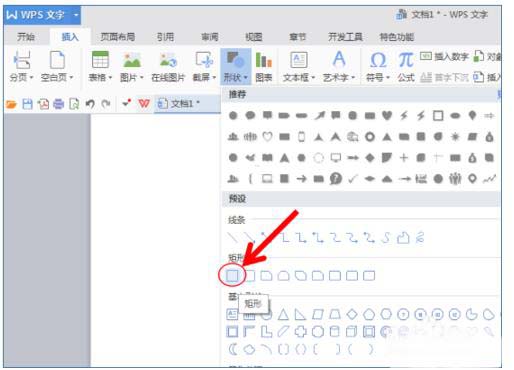This screenshot has width=514, height=370.
Task: Click the 图表 chart icon
Action: tap(263, 60)
